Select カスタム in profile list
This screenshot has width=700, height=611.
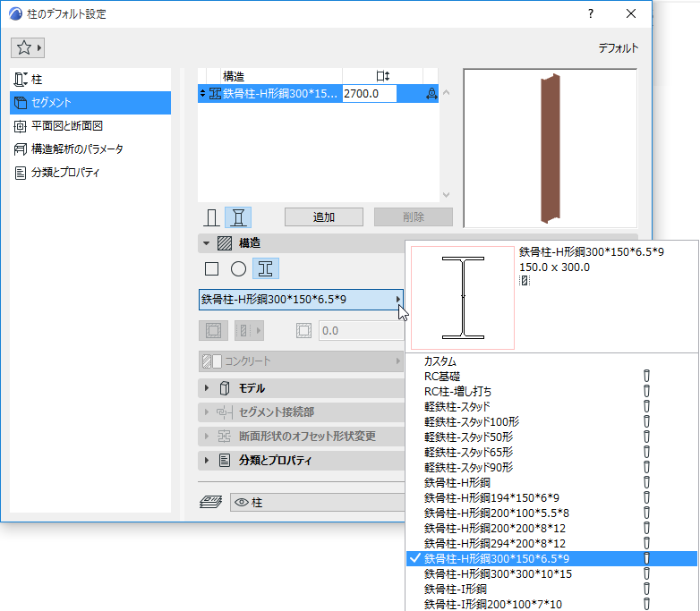pos(551,361)
